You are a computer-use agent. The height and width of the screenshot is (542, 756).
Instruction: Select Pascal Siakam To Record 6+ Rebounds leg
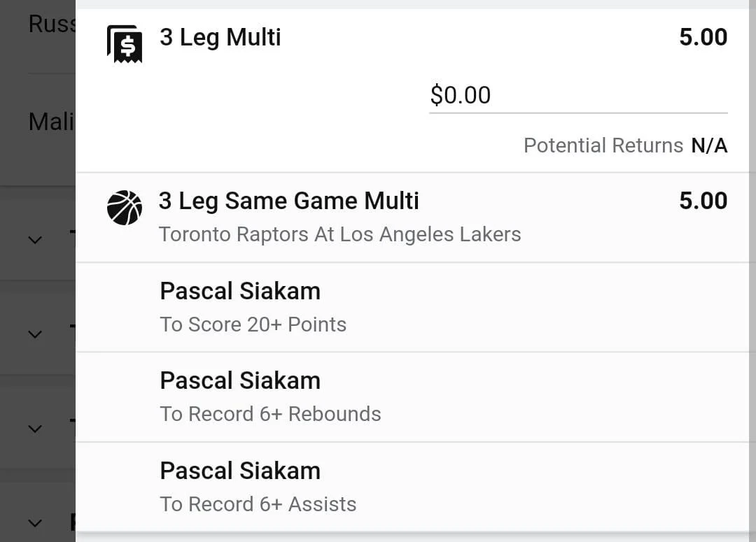413,397
